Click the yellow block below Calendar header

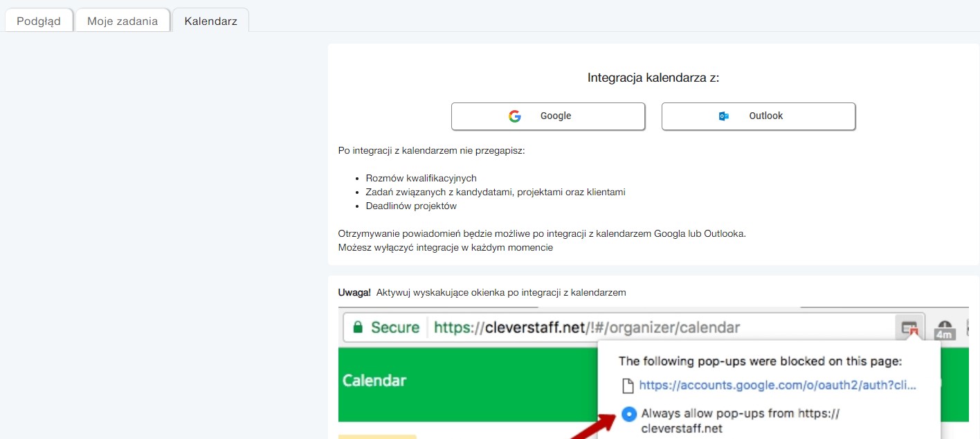pyautogui.click(x=377, y=436)
